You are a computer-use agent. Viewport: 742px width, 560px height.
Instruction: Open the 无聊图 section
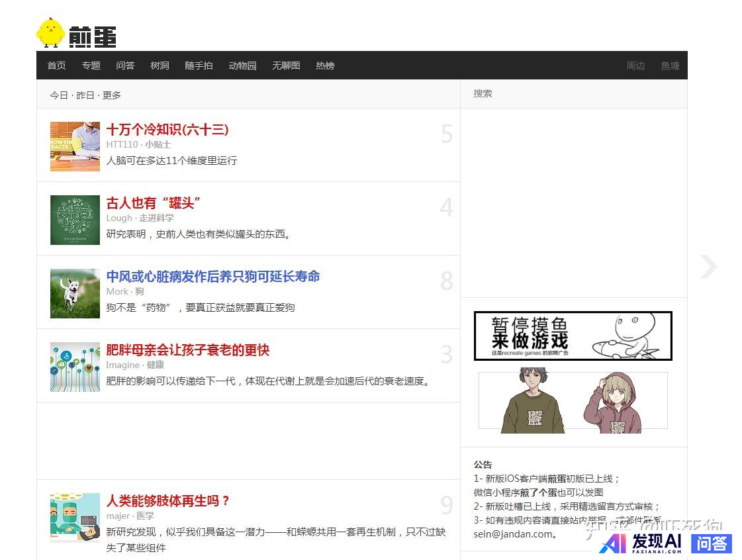[286, 66]
